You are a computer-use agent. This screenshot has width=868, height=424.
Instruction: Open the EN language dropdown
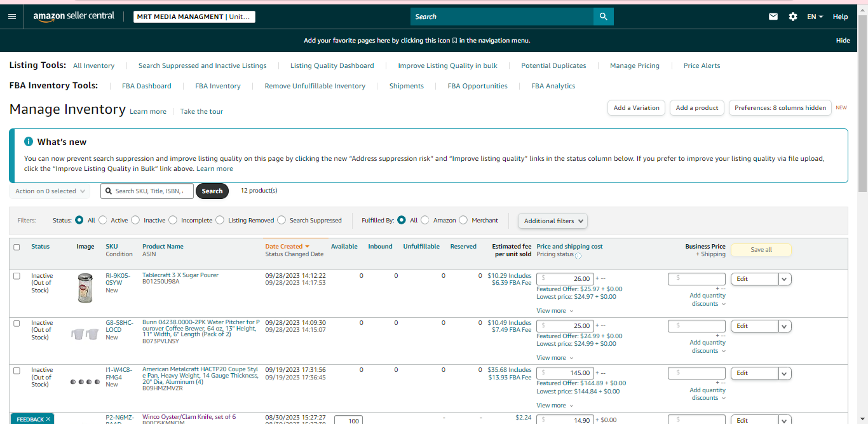pos(815,17)
